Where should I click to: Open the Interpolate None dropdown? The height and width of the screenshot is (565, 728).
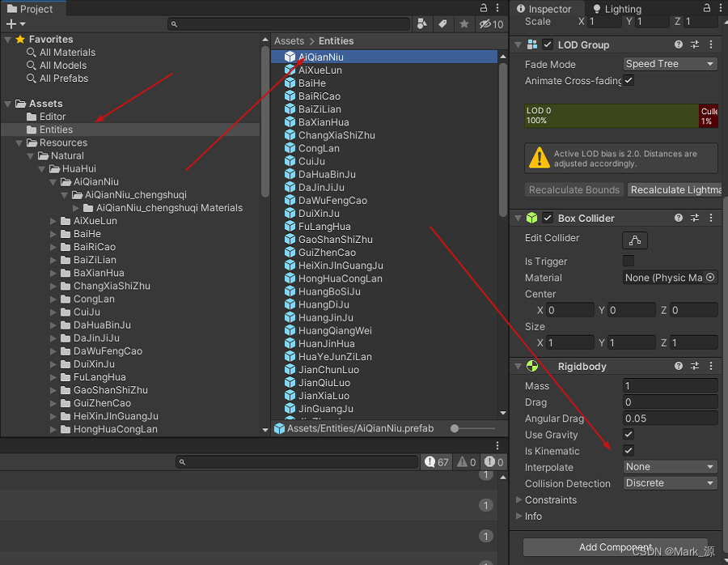click(670, 467)
